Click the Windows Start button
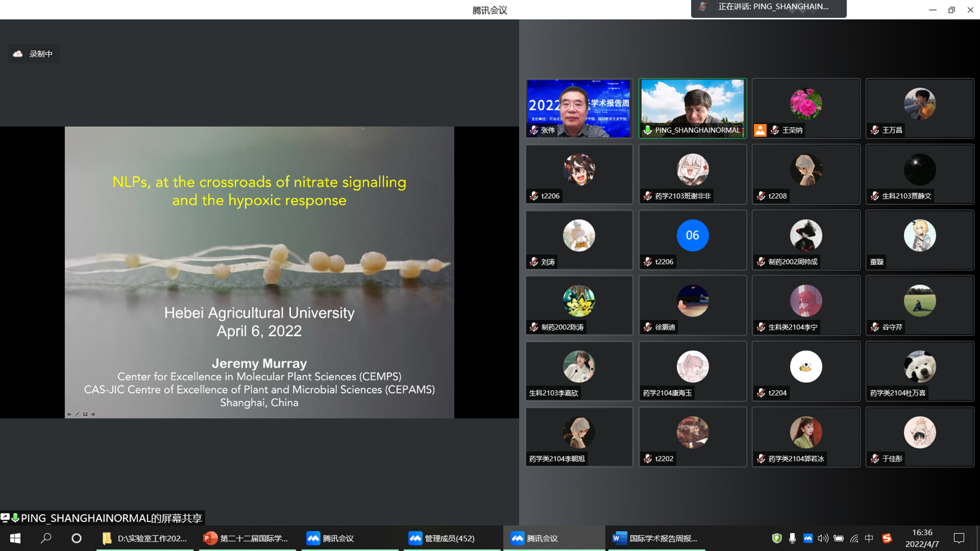This screenshot has width=980, height=551. [15, 538]
